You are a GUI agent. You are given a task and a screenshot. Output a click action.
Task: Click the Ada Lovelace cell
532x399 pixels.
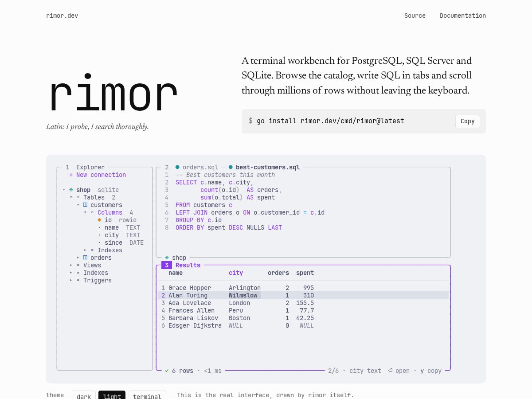(x=190, y=303)
